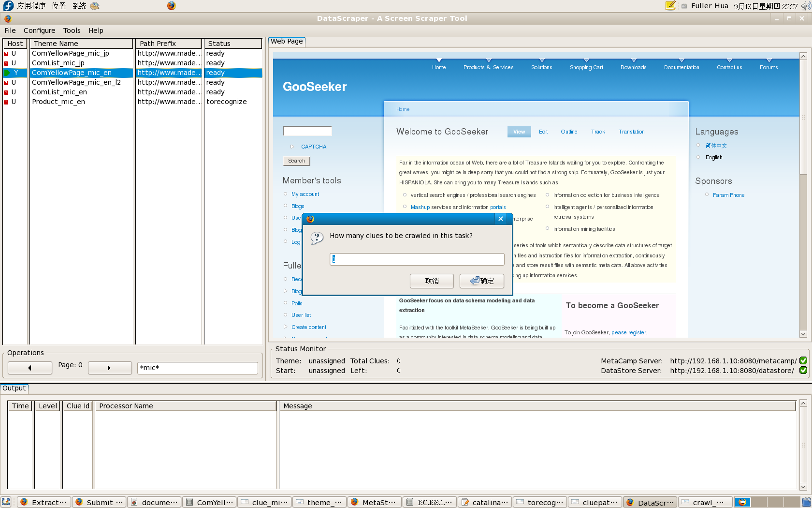812x508 pixels.
Task: Click the red status icon for ComYellowPage_mic_en_l2
Action: click(6, 83)
